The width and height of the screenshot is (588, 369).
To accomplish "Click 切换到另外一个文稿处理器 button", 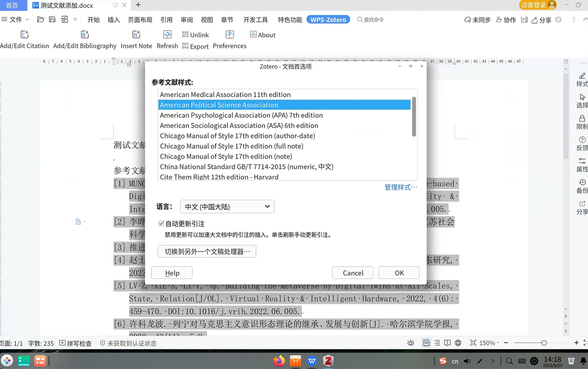I will [207, 251].
